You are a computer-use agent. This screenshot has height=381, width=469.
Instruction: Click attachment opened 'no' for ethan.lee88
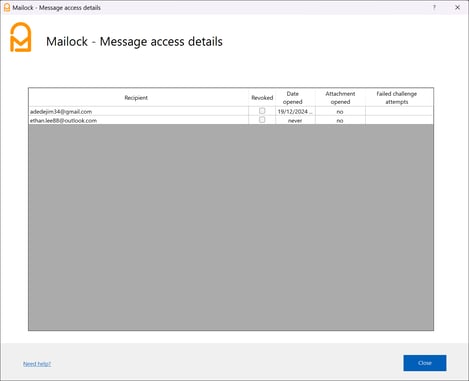[340, 120]
